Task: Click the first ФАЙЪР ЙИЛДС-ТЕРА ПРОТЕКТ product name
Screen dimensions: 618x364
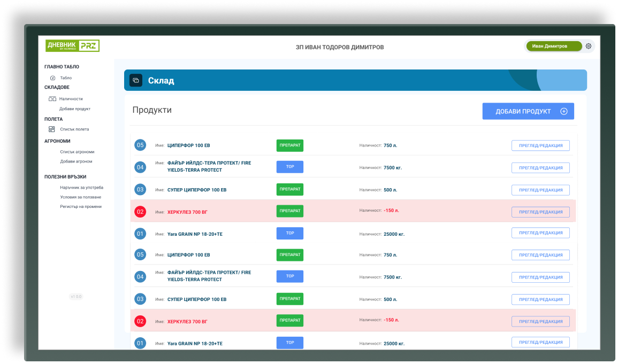Action: (x=209, y=166)
